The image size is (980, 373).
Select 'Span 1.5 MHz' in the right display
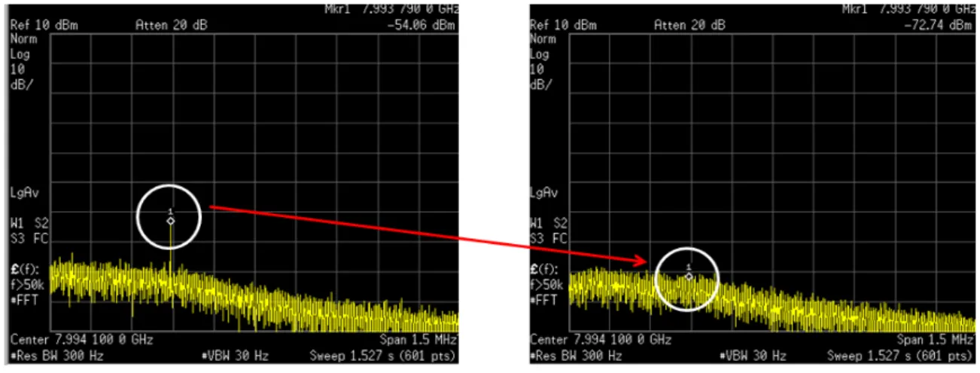pyautogui.click(x=936, y=340)
